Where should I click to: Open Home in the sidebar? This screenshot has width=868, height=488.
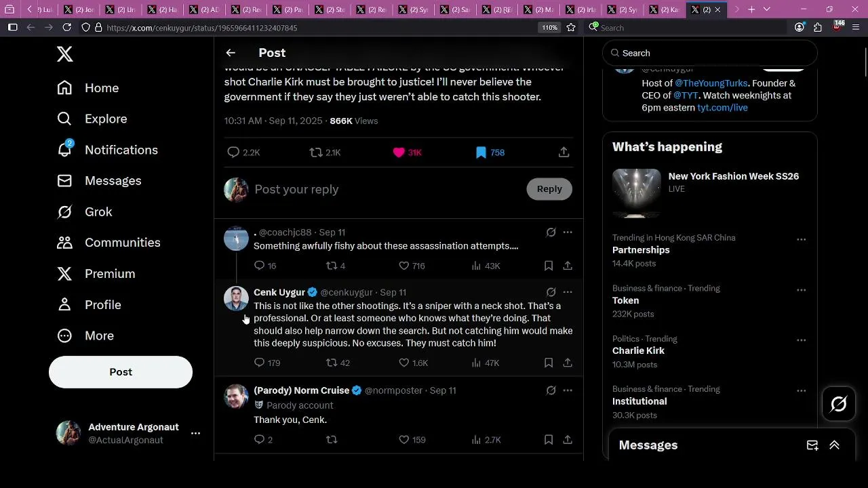point(88,88)
